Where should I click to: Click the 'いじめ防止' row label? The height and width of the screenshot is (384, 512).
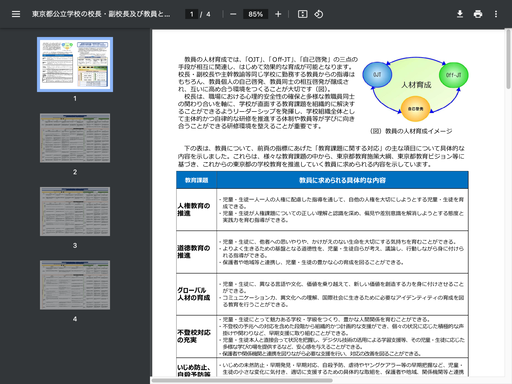coord(194,367)
